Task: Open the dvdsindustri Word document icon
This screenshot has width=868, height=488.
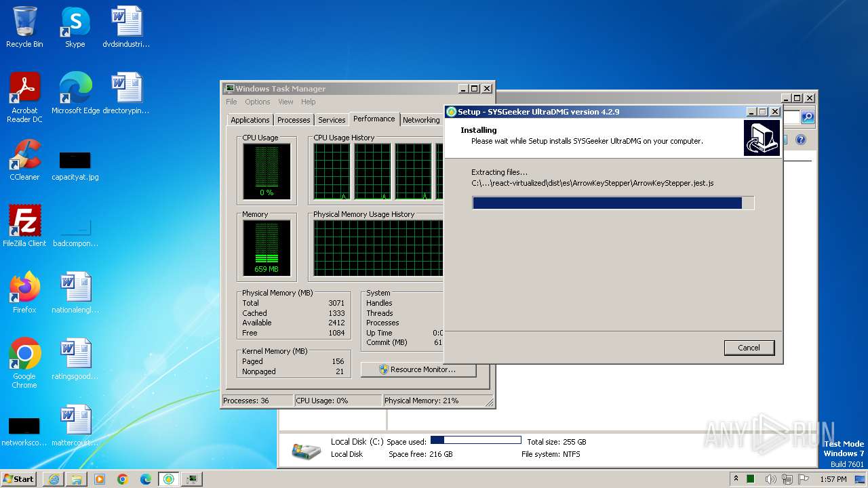Action: (126, 27)
